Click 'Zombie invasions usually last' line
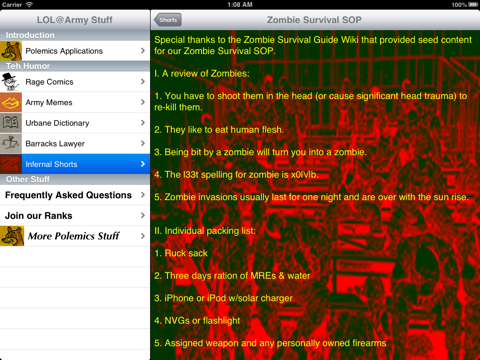The image size is (480, 360). 312,197
